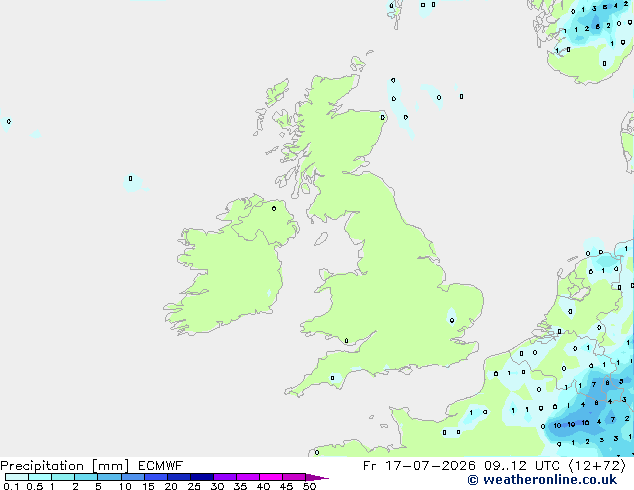Click the 30 mm purple legend swatch
Viewport: 634px width, 490px height.
[225, 477]
